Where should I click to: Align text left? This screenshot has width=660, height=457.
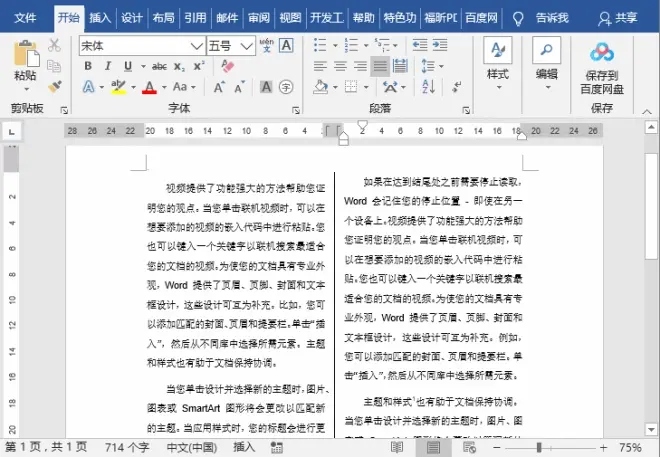click(320, 66)
